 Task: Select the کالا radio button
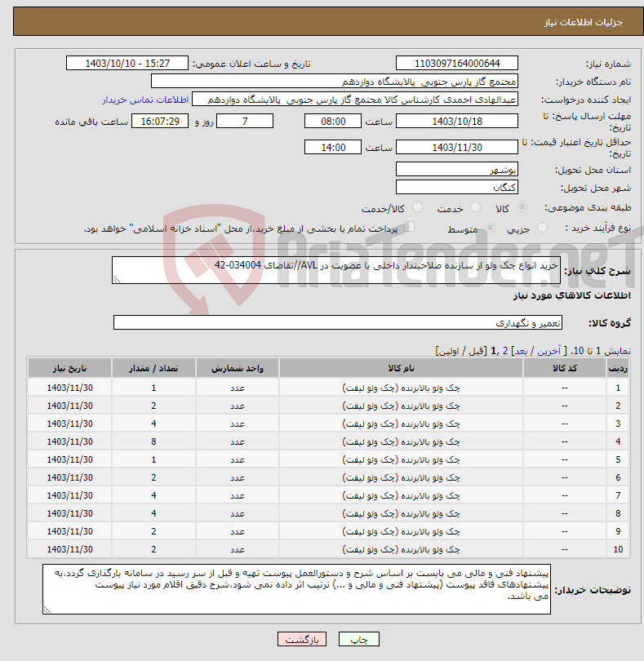coord(522,207)
